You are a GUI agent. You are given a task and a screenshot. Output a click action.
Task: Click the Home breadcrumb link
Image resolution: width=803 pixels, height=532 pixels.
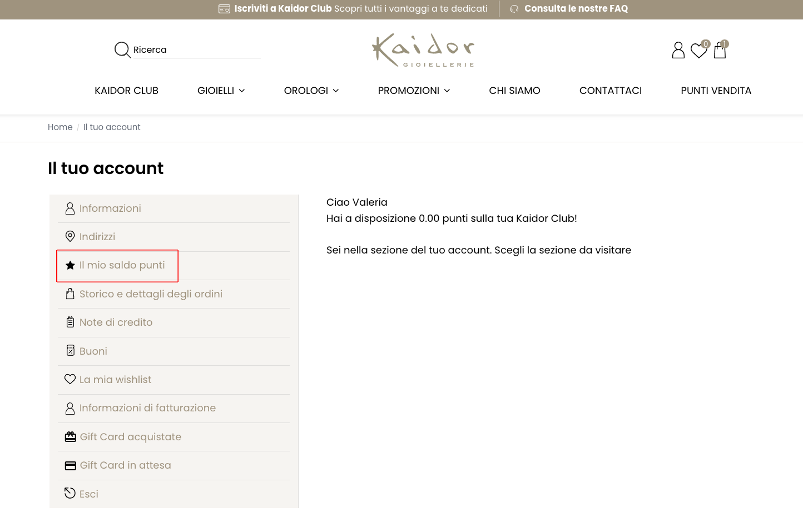point(60,127)
